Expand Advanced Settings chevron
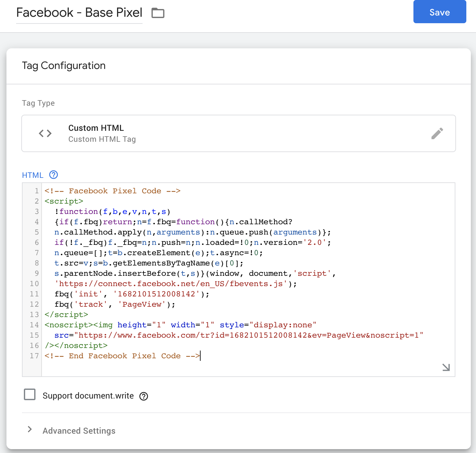Image resolution: width=476 pixels, height=453 pixels. coord(30,429)
